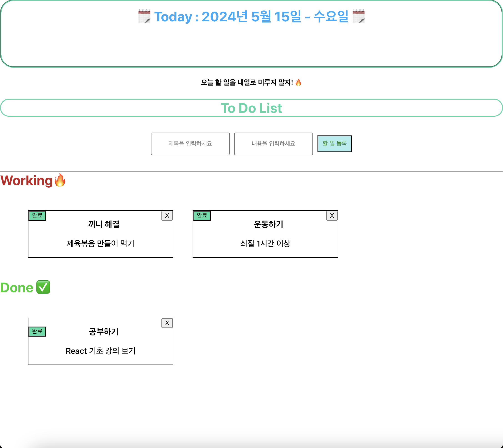Click the left calendar emoji in header
The height and width of the screenshot is (448, 503).
[x=144, y=17]
